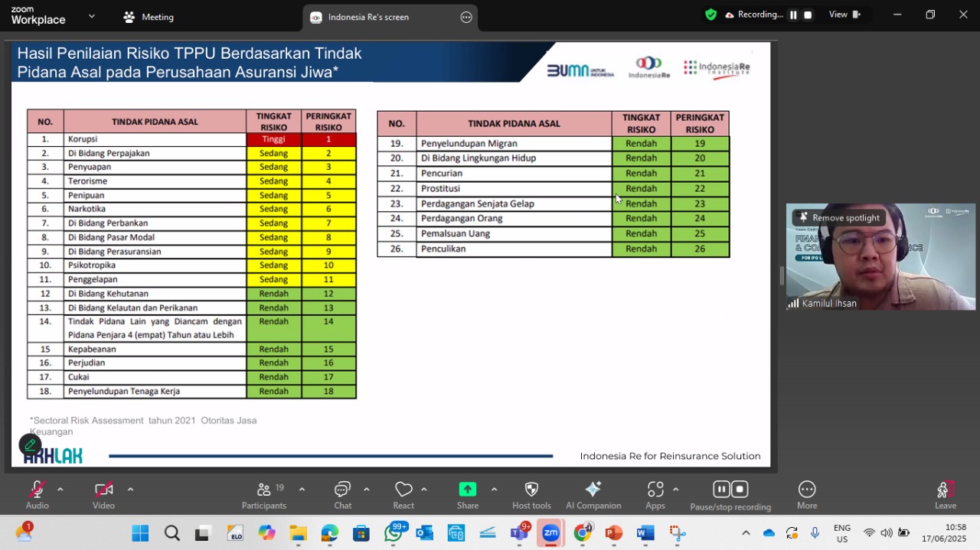Switch to the Meeting tab
The height and width of the screenshot is (550, 980).
click(x=149, y=17)
